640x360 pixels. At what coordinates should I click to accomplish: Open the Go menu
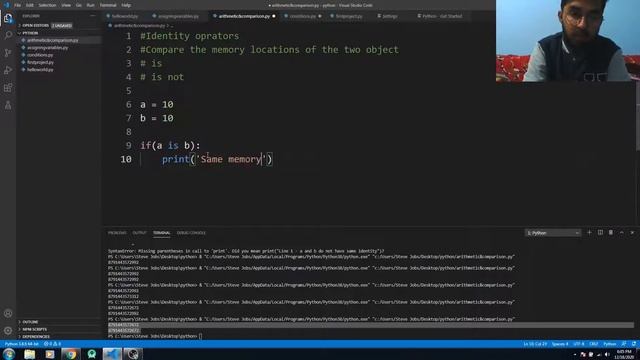79,5
